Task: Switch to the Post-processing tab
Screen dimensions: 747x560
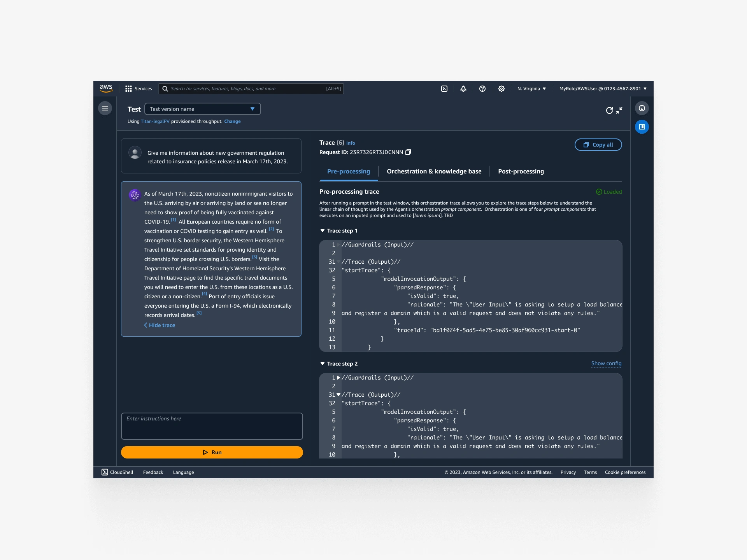Action: 521,171
